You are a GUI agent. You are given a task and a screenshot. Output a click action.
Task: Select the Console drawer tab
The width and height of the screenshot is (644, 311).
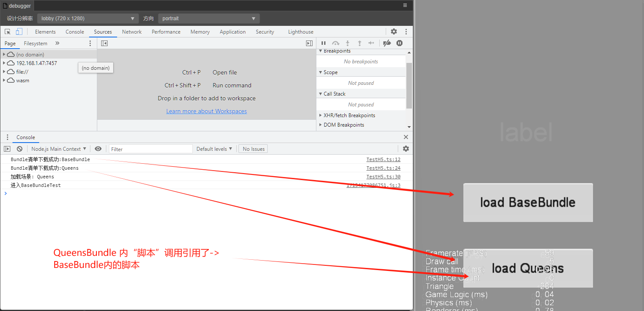(26, 137)
